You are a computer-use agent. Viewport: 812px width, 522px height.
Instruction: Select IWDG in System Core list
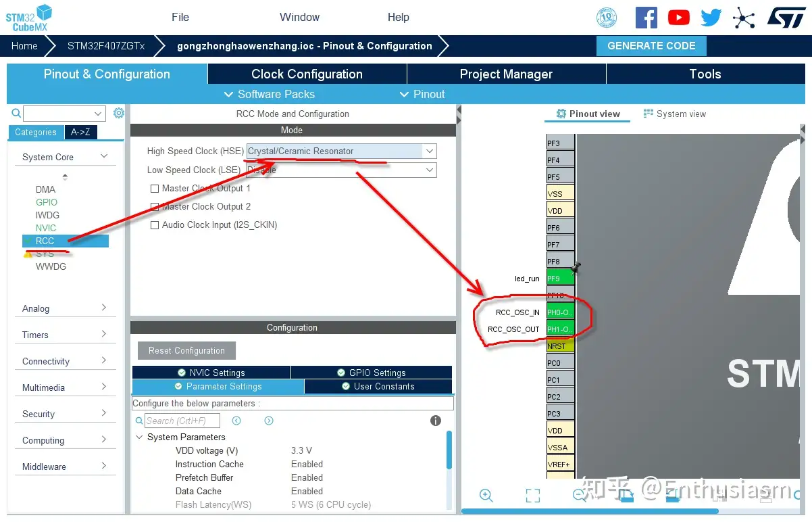coord(47,215)
